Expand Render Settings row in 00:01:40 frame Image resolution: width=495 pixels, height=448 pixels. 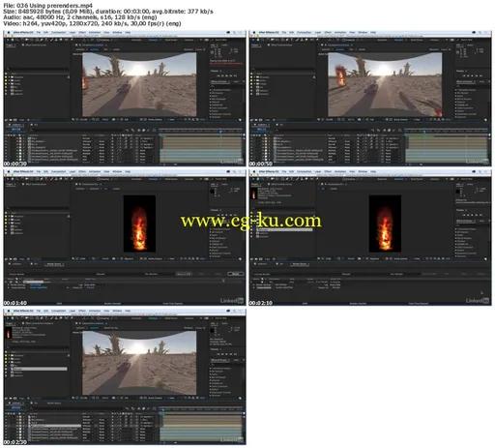(9, 284)
